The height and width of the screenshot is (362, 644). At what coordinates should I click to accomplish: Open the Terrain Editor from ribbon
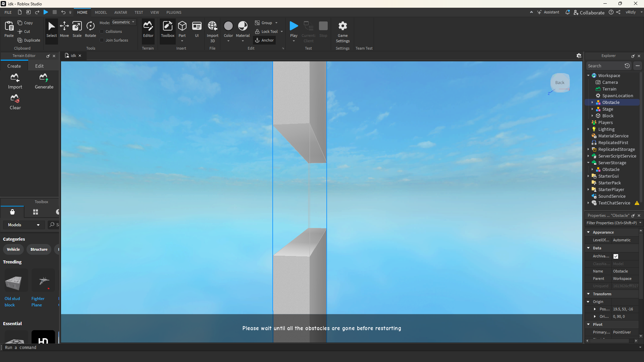click(148, 29)
